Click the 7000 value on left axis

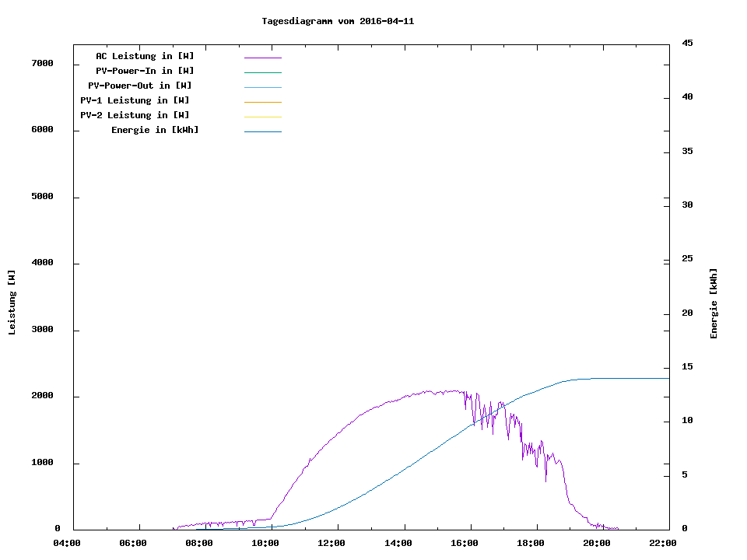(x=42, y=64)
